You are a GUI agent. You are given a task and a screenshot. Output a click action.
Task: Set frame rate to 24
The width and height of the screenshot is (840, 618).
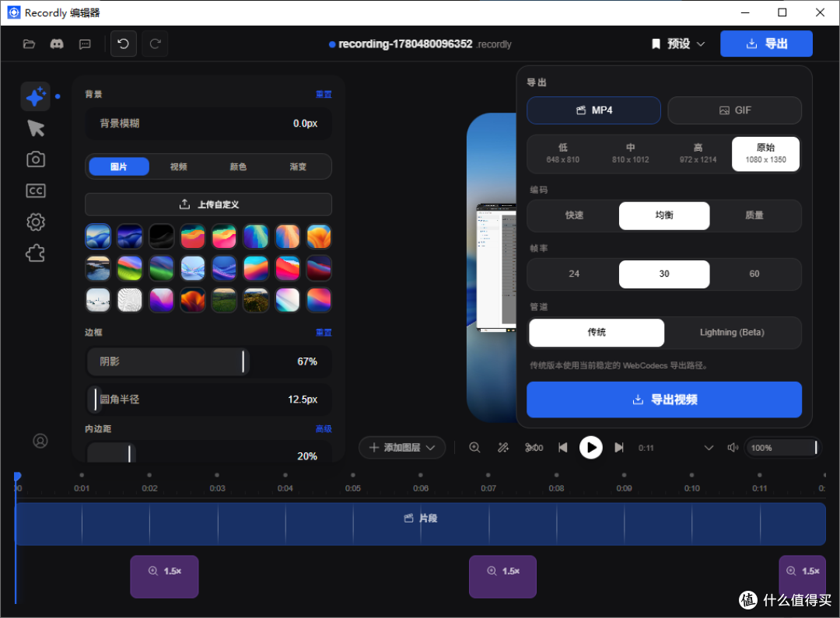(574, 274)
